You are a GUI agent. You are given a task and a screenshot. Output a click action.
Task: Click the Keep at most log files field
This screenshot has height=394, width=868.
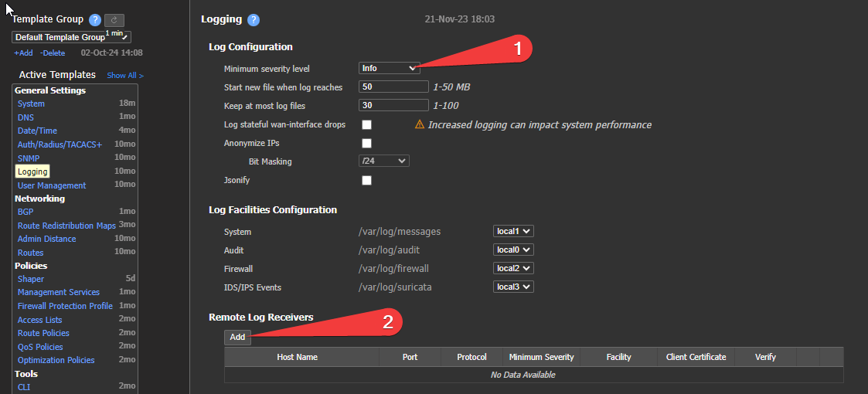tap(393, 105)
